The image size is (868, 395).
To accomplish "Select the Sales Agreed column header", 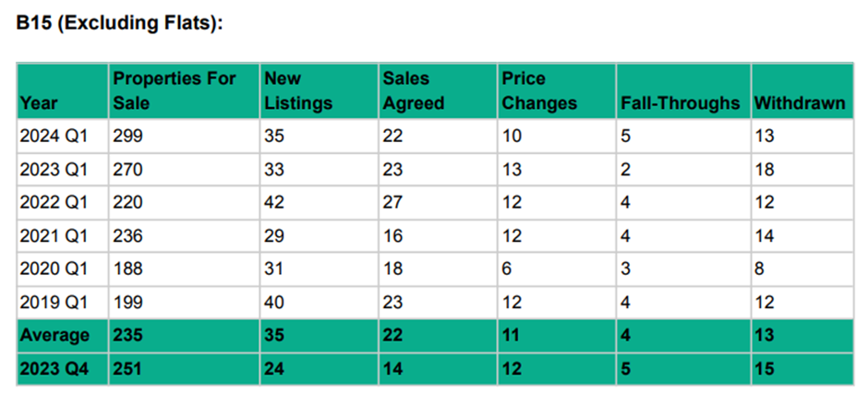I will point(413,90).
